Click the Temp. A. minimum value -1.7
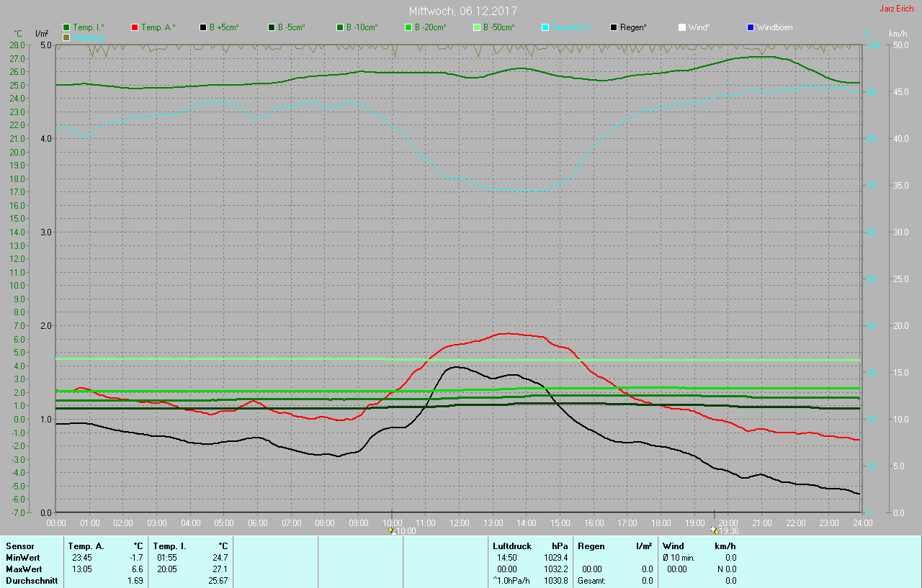 pyautogui.click(x=136, y=558)
